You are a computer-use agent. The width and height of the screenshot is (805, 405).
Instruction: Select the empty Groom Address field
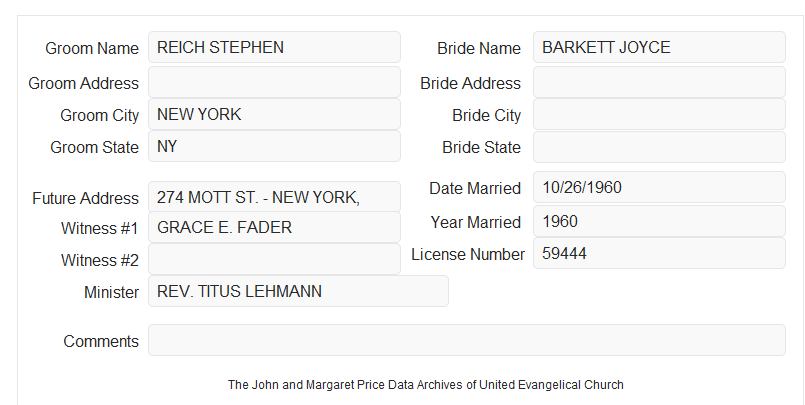point(274,82)
